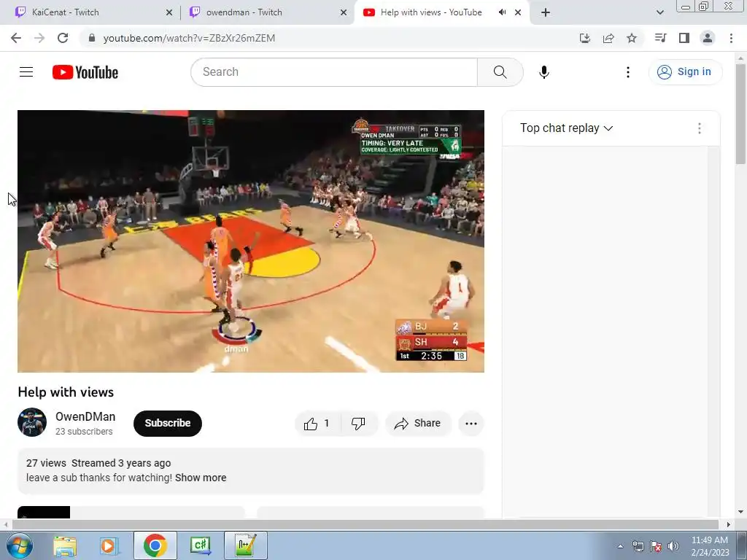Click the video player area
747x560 pixels.
[x=251, y=241]
